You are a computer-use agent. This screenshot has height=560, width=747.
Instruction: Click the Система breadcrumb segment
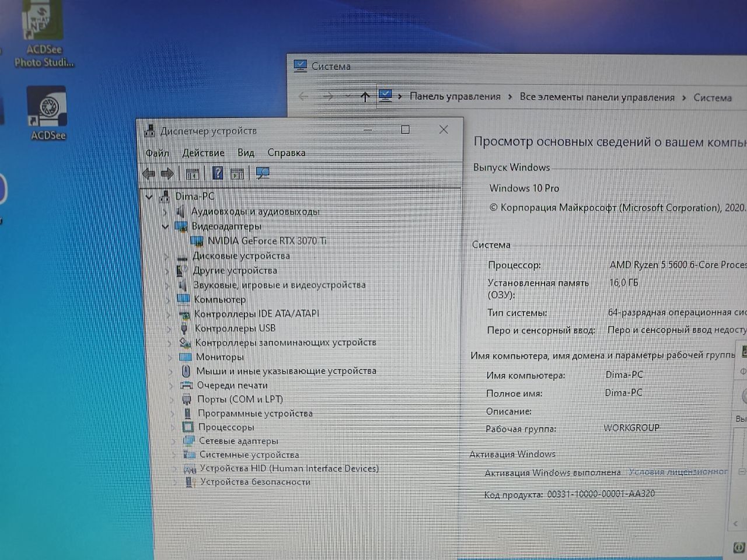tap(712, 97)
